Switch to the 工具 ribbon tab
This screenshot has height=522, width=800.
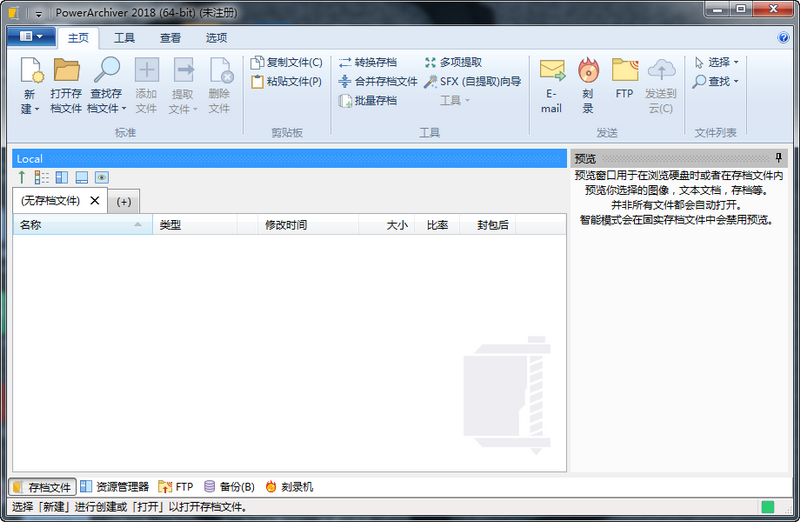click(124, 38)
